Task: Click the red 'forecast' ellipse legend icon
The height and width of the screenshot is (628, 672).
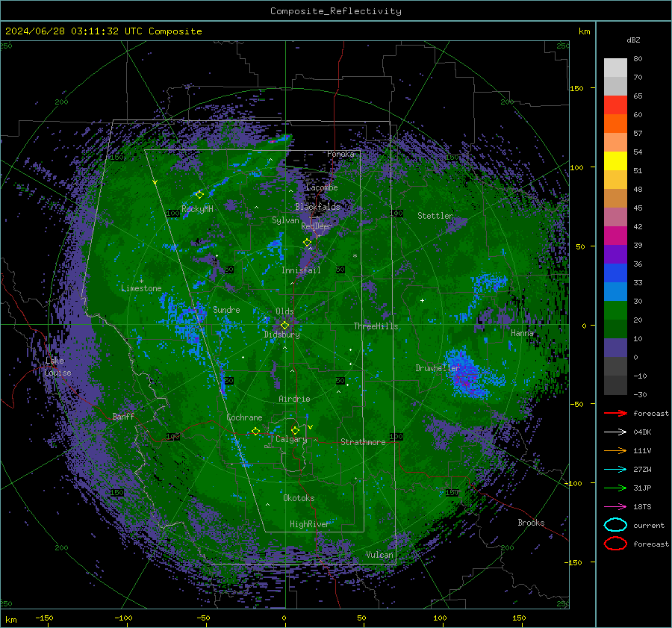Action: (x=615, y=544)
